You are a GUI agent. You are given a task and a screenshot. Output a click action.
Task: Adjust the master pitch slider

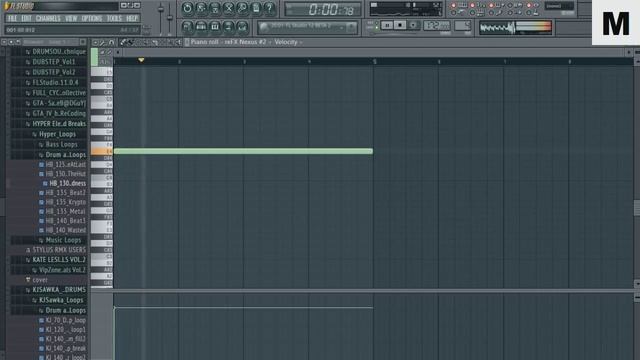pyautogui.click(x=170, y=18)
